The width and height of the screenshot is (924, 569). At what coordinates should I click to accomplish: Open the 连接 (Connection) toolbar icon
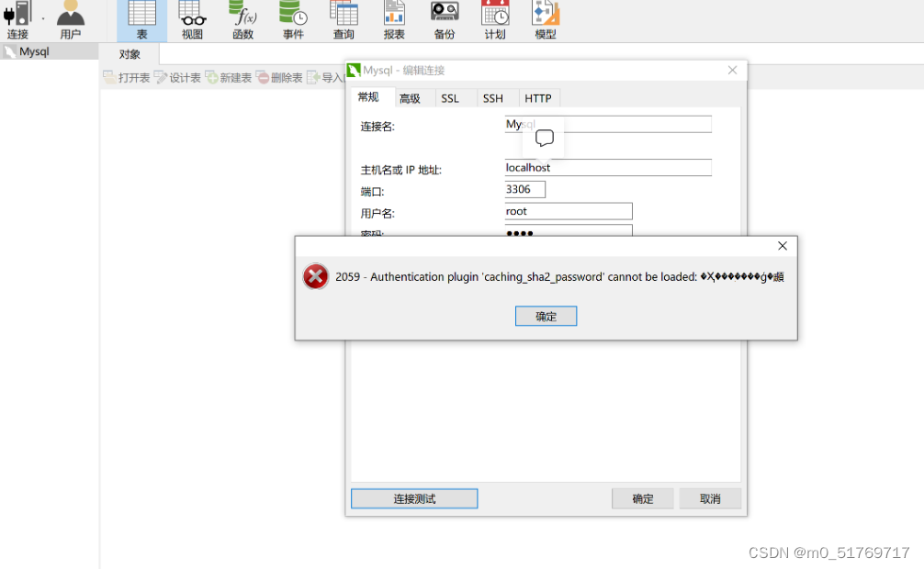point(17,20)
